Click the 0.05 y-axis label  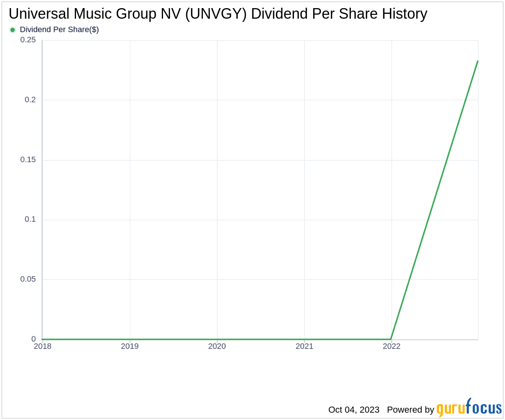pyautogui.click(x=28, y=279)
